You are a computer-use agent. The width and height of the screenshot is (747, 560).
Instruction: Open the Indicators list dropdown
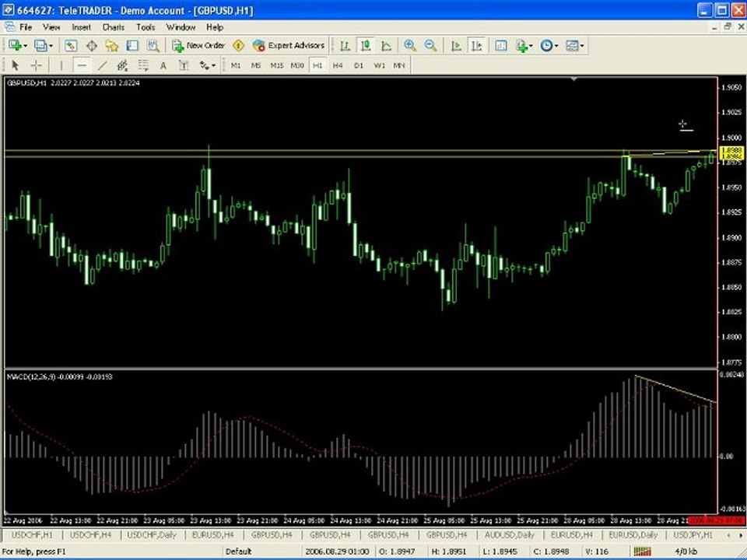[x=524, y=46]
